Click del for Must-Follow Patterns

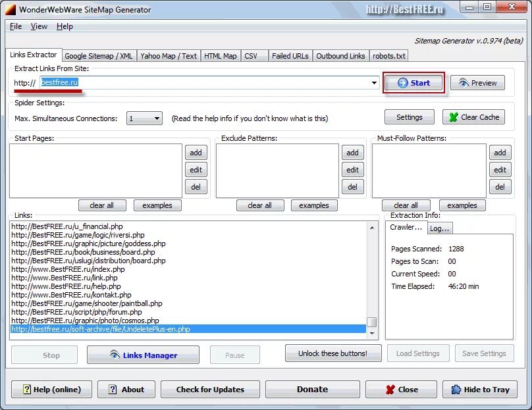click(x=500, y=186)
